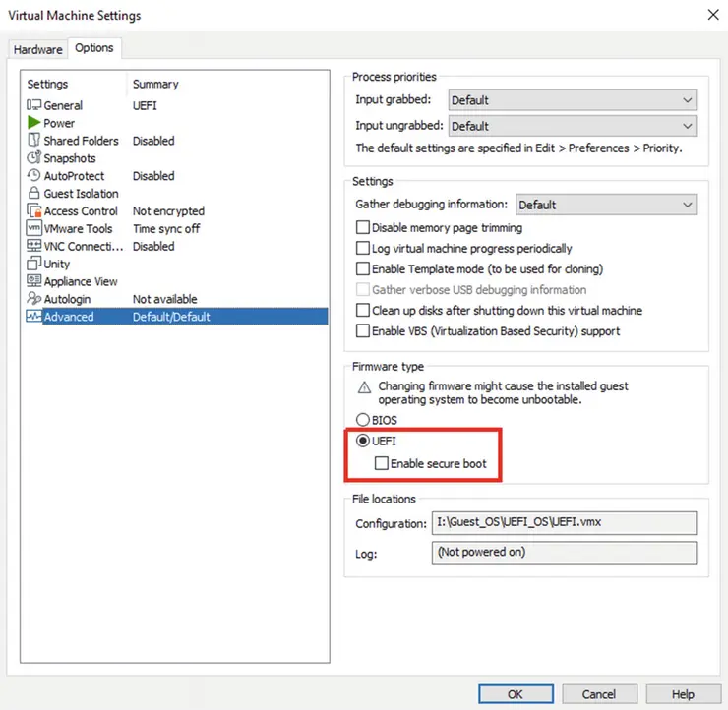Select the Guest Isolation lock icon
The width and height of the screenshot is (728, 710).
click(x=34, y=194)
